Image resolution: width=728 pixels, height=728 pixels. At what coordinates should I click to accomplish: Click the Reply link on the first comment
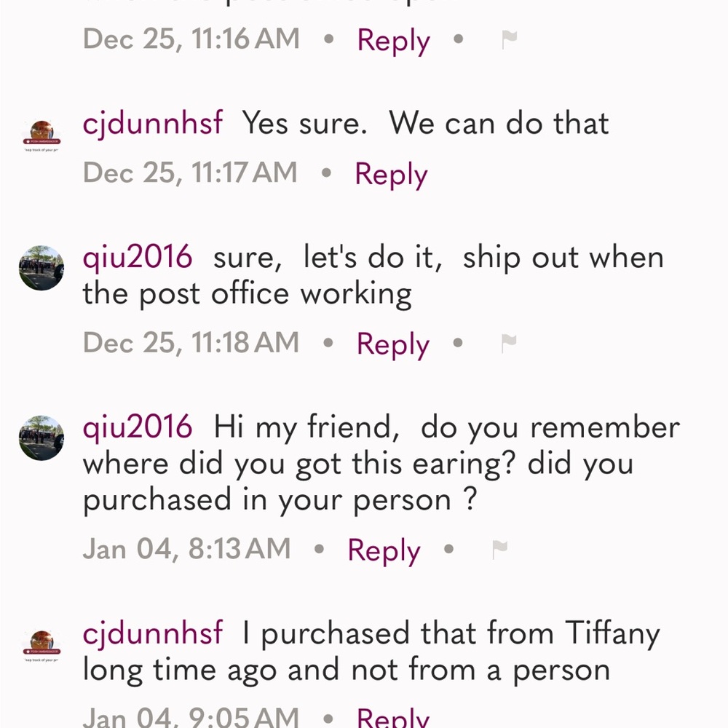[x=392, y=40]
